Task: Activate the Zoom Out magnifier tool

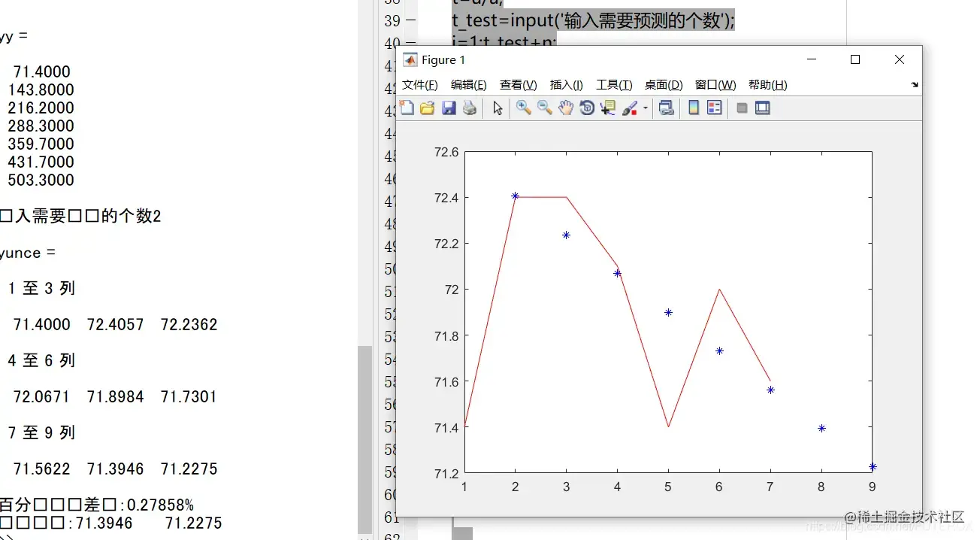Action: pos(545,108)
